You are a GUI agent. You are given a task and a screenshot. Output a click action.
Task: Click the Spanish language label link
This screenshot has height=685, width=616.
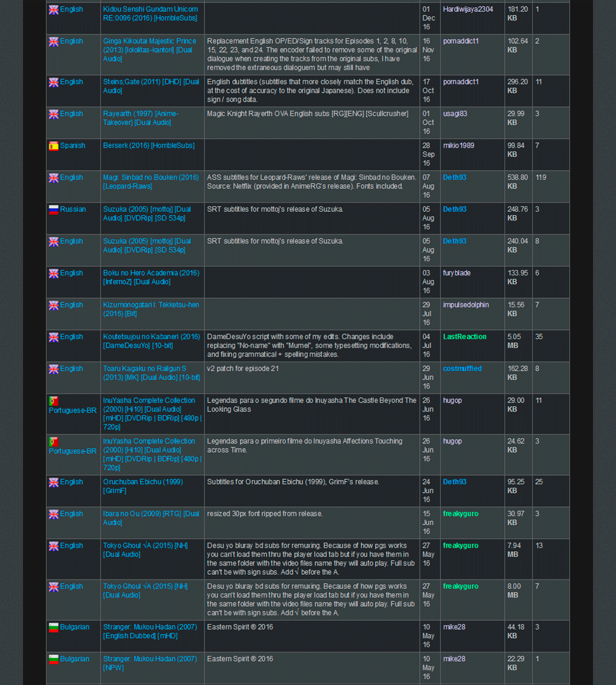click(x=73, y=145)
